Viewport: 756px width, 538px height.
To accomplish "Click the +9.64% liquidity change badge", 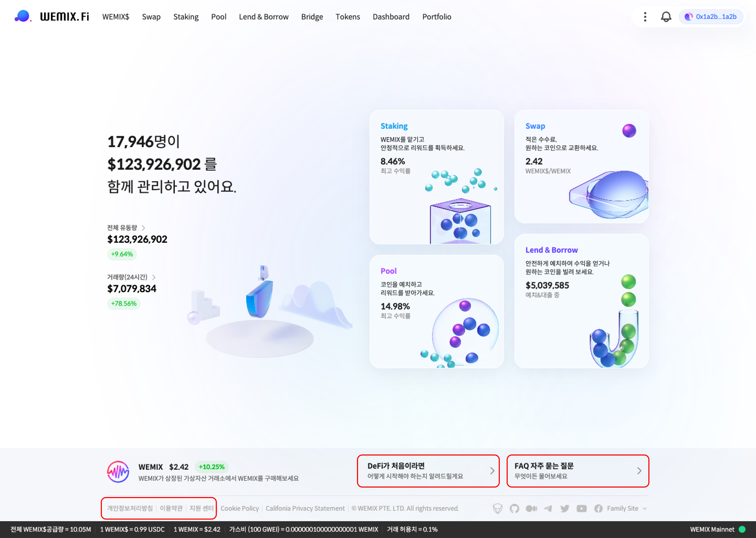I will point(122,254).
